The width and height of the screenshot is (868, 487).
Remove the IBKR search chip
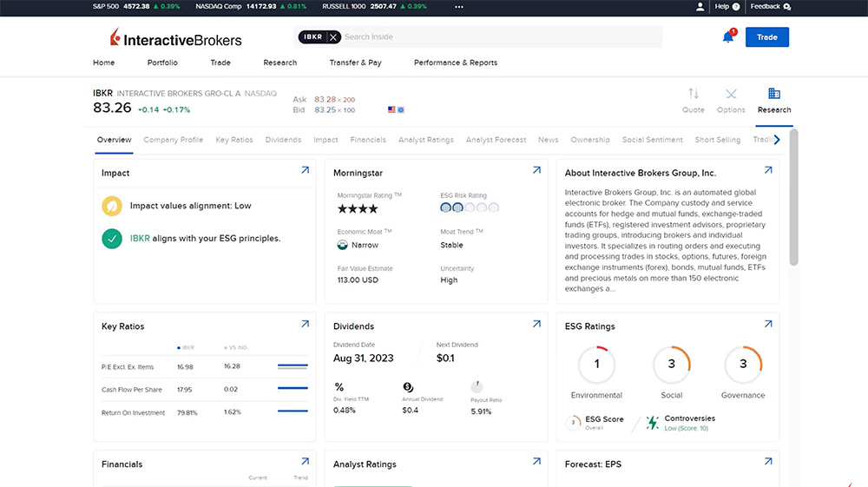click(x=333, y=37)
